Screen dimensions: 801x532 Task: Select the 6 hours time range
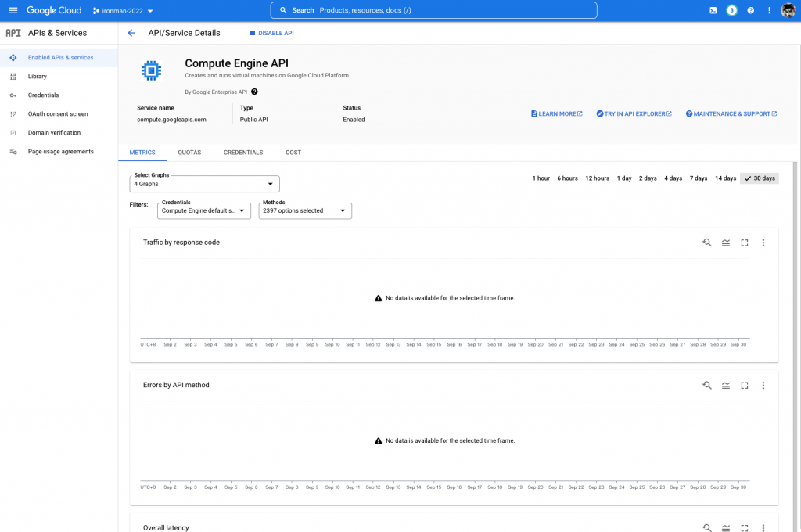click(567, 178)
